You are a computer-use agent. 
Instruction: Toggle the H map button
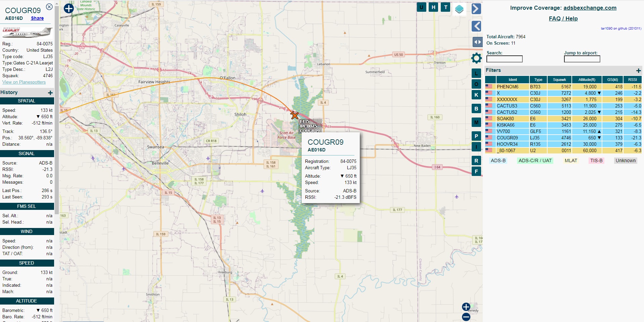point(433,7)
